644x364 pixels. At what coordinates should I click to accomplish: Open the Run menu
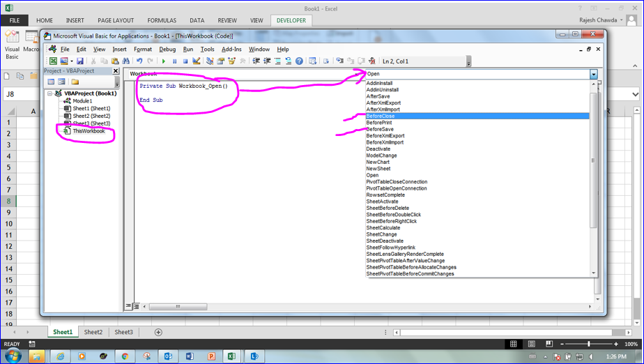click(x=188, y=50)
